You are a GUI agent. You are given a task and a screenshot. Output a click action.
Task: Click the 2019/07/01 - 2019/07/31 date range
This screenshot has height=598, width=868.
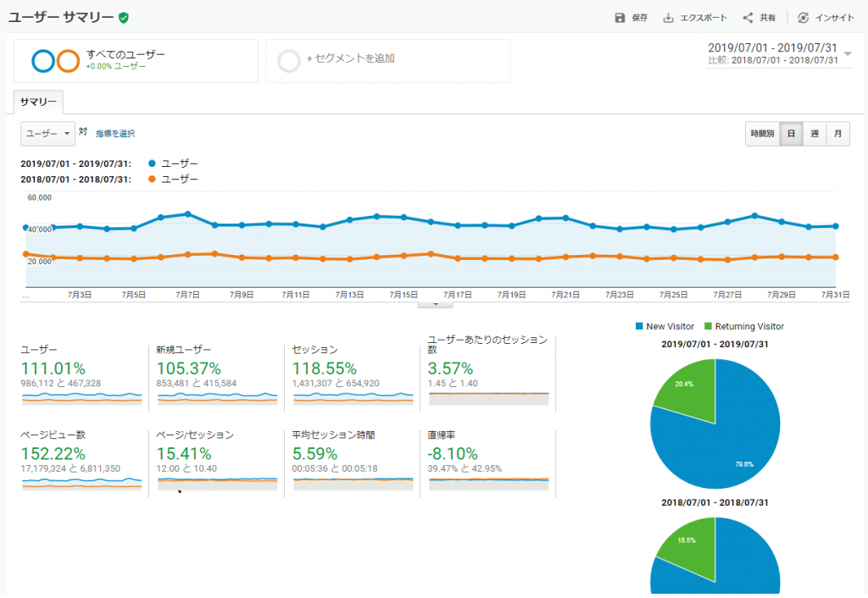(773, 48)
